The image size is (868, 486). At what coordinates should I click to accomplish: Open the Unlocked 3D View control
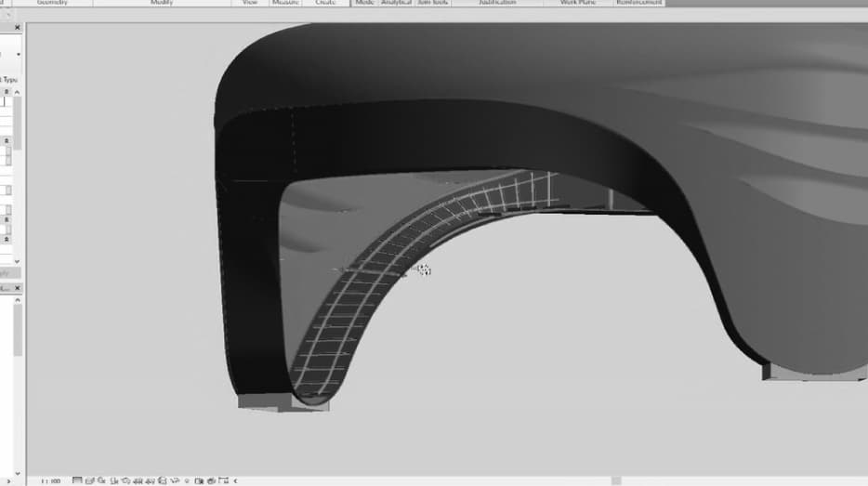(163, 480)
